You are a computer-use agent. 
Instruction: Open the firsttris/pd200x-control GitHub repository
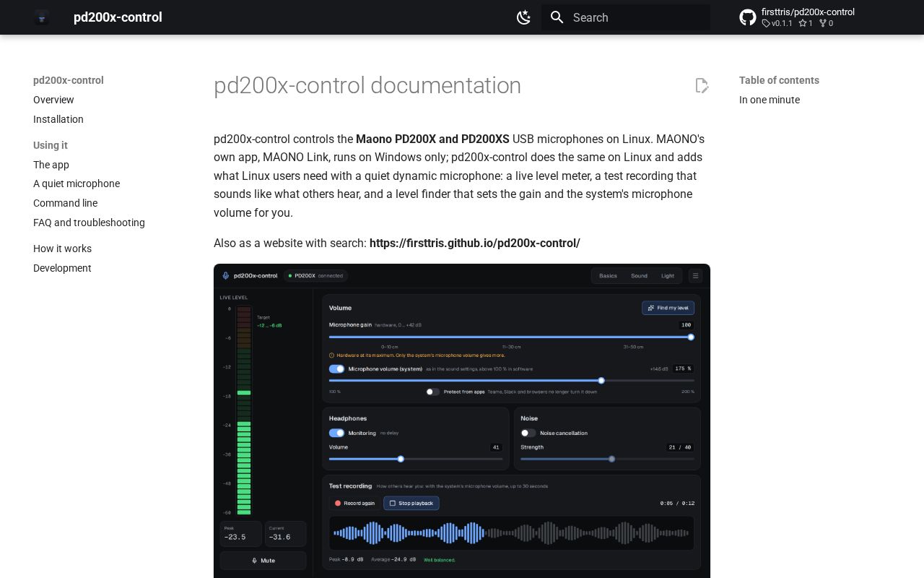(797, 17)
